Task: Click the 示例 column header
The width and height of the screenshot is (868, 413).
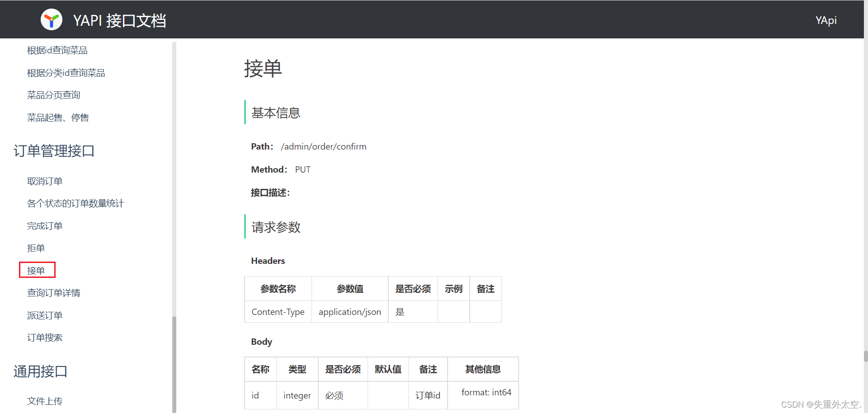Action: (x=453, y=289)
